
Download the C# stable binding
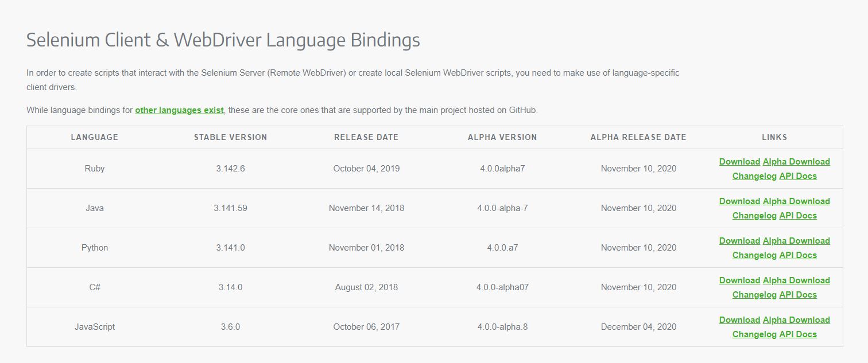click(x=739, y=280)
